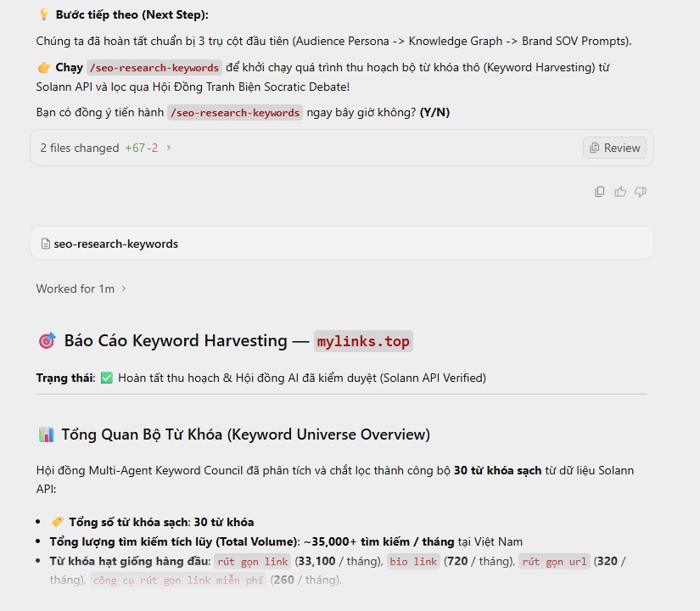Click the label tag emoji before 'Tổng số'

pos(57,522)
